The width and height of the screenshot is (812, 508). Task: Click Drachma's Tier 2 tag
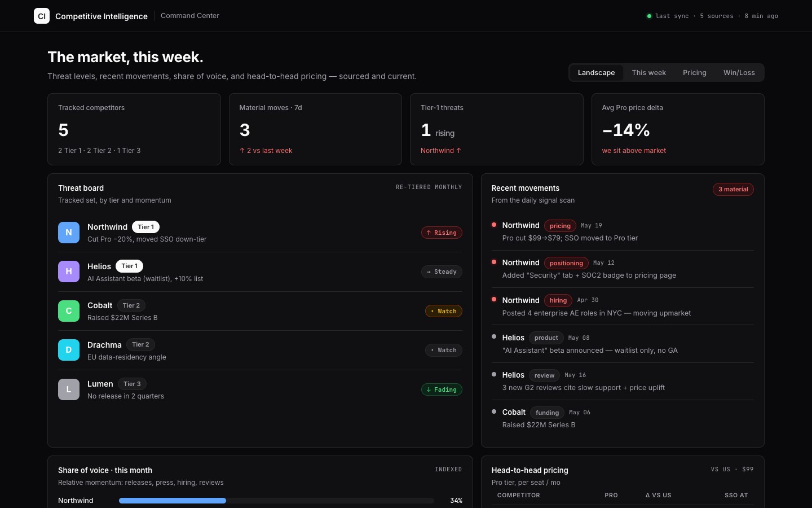pyautogui.click(x=140, y=344)
